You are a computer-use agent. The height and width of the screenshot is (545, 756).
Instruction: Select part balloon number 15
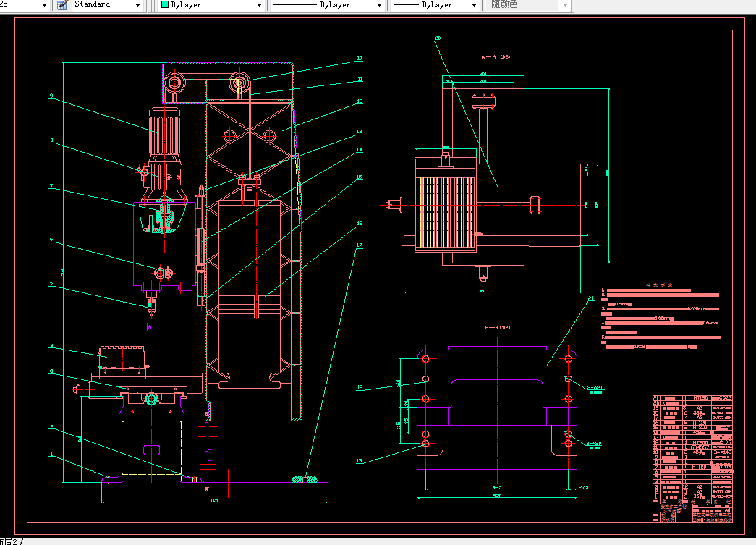click(359, 177)
